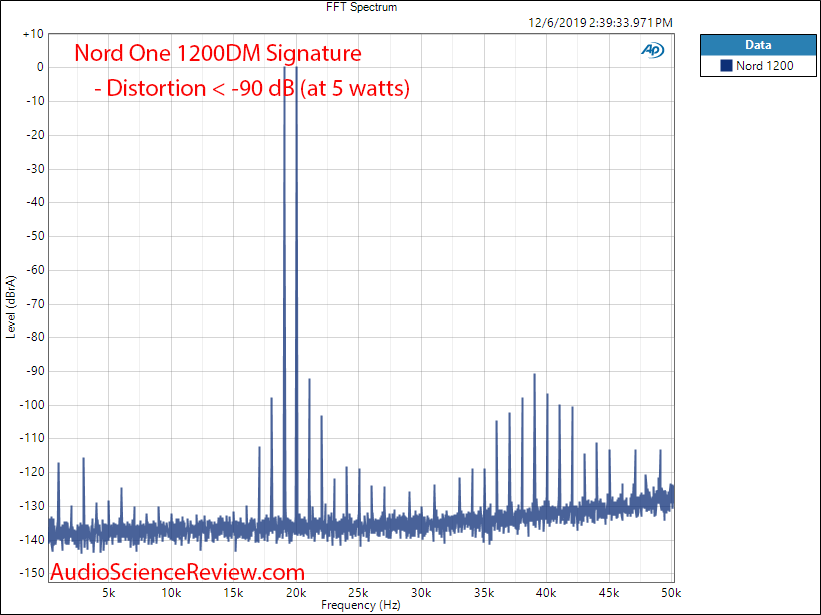This screenshot has width=821, height=615.
Task: Click the 10k frequency axis label
Action: pos(171,593)
